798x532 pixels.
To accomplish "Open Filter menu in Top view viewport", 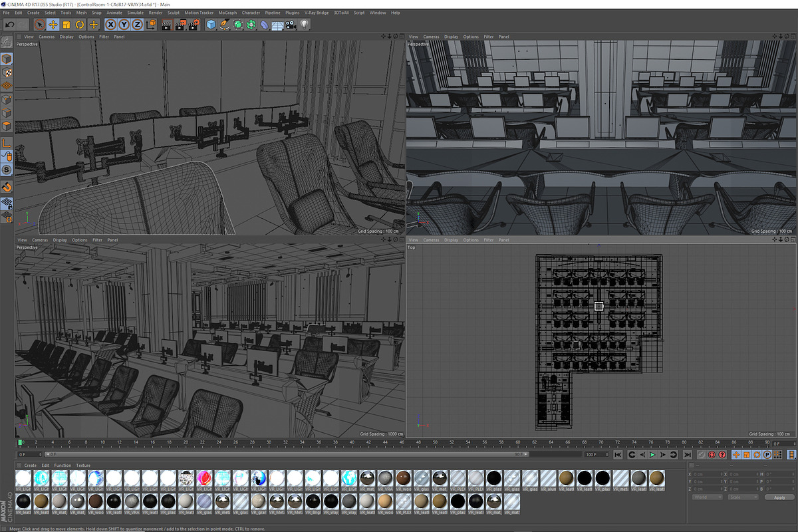I will (x=489, y=240).
